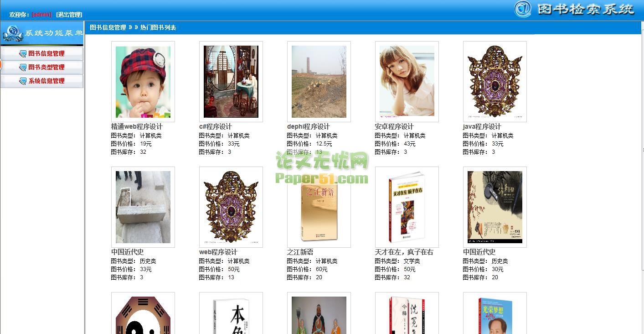The height and width of the screenshot is (334, 644).
Task: Click the 中国近代史 title priced 30元
Action: [479, 252]
